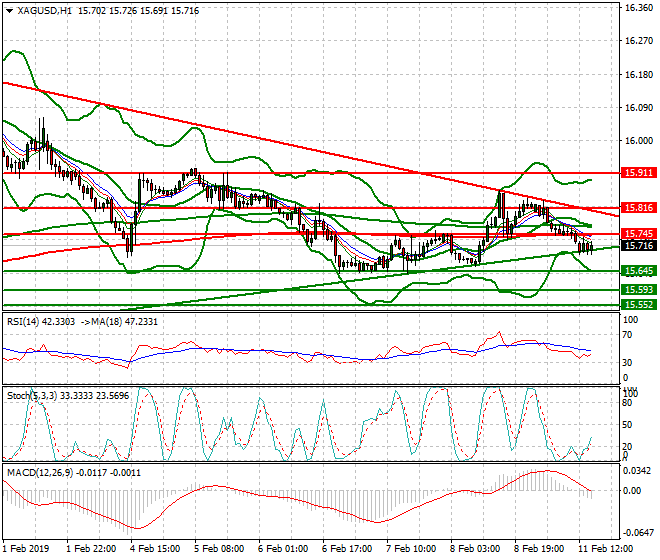660x560 pixels.
Task: Click the 8 Feb 03:00 time label
Action: (475, 549)
